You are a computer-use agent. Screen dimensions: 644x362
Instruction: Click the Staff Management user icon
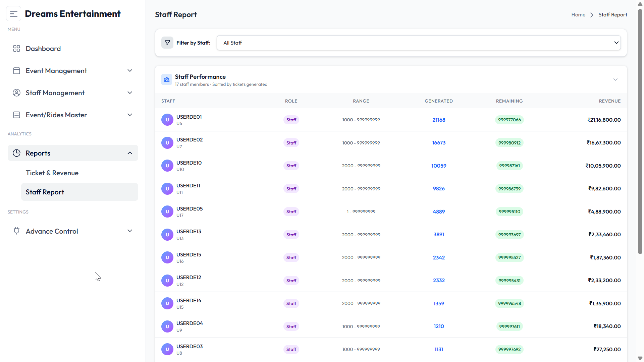pos(16,93)
